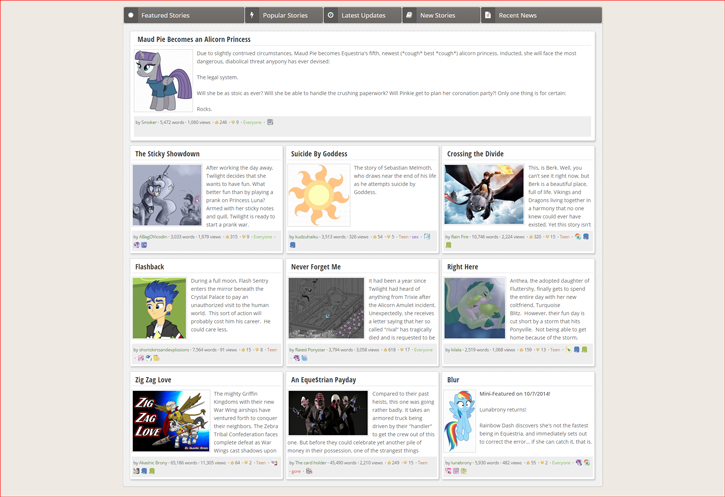
Task: Visit author ABagOVicodin's profile
Action: (x=153, y=237)
